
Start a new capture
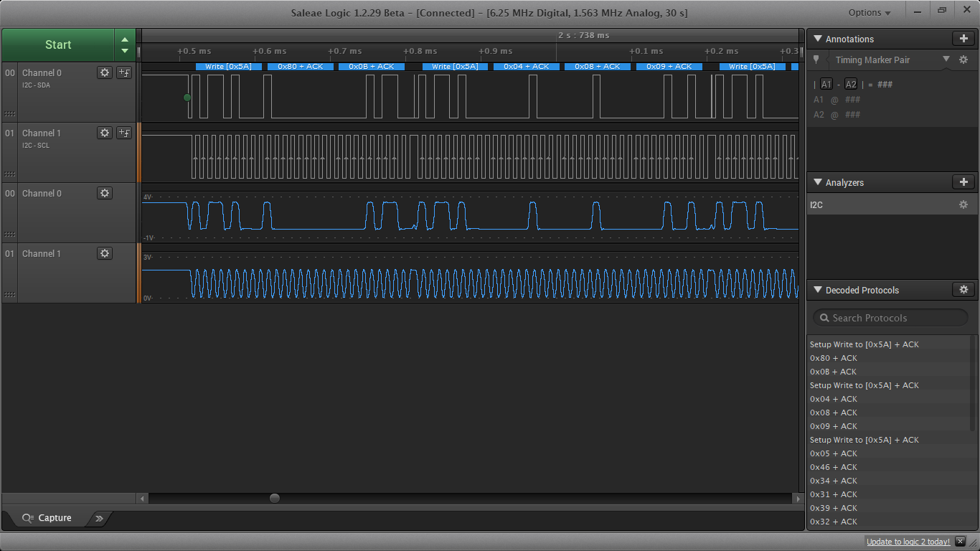point(58,44)
